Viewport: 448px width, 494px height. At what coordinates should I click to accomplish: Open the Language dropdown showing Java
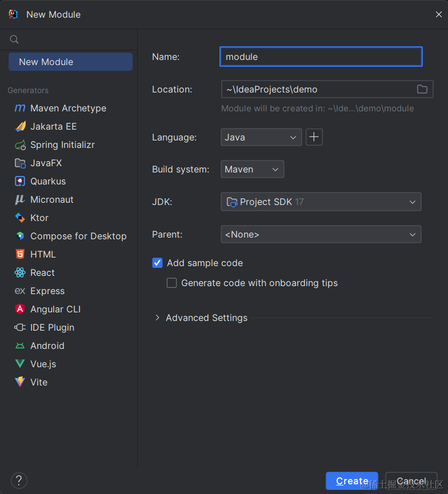coord(261,137)
